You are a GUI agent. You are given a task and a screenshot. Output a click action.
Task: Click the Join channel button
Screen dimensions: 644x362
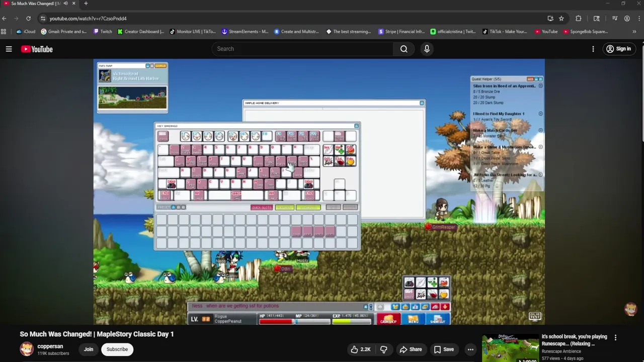pyautogui.click(x=89, y=349)
